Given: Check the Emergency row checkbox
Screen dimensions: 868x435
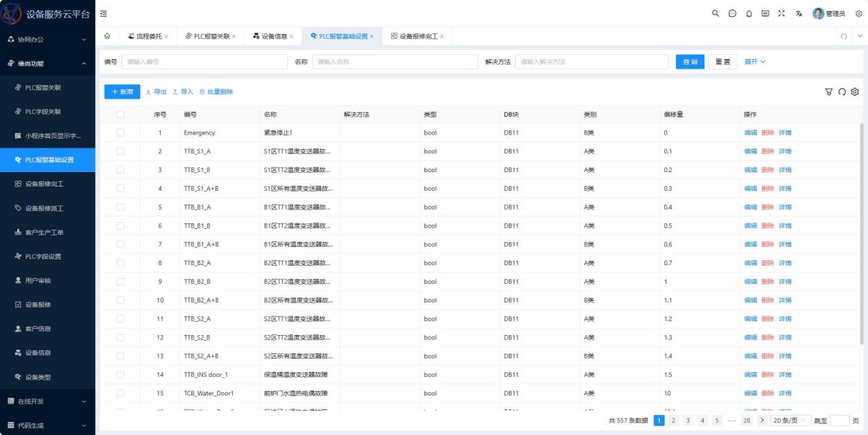Looking at the screenshot, I should coord(120,133).
